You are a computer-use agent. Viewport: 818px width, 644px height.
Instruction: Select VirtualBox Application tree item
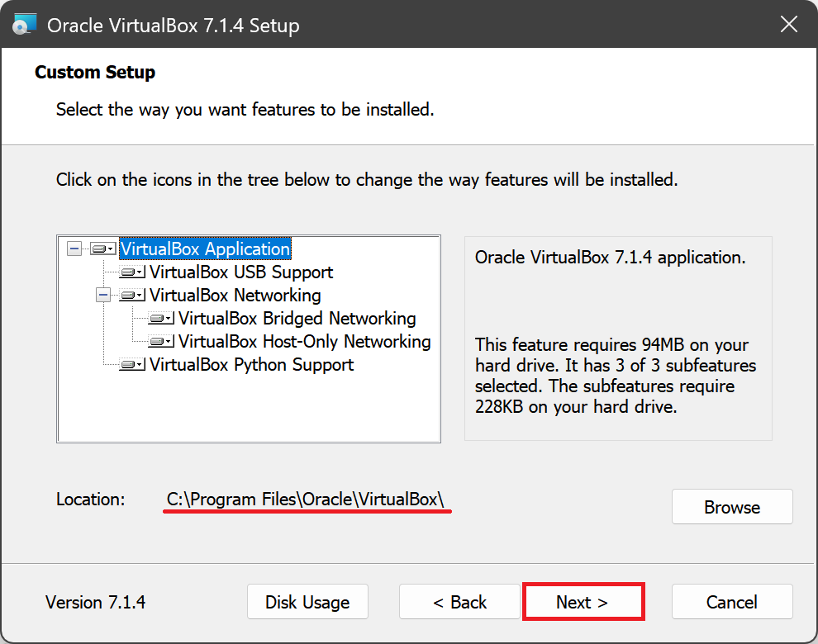pos(206,249)
